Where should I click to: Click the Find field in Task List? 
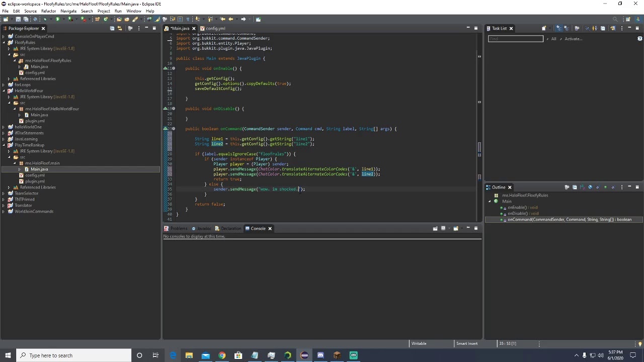pos(516,39)
